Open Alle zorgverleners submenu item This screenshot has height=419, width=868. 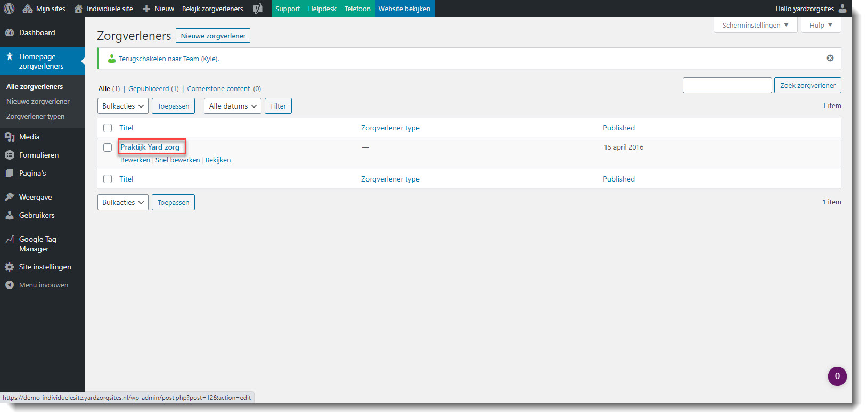(x=35, y=86)
